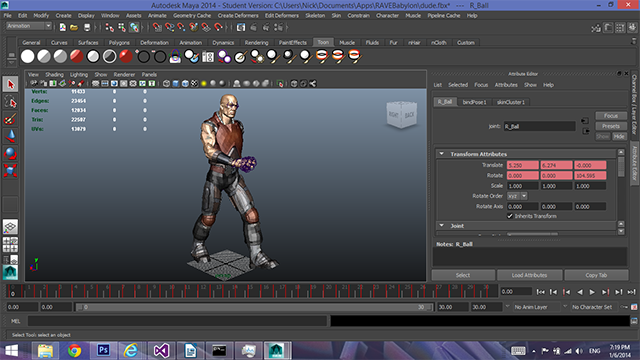This screenshot has height=360, width=640.
Task: Activate the Scale tool icon
Action: pyautogui.click(x=10, y=170)
